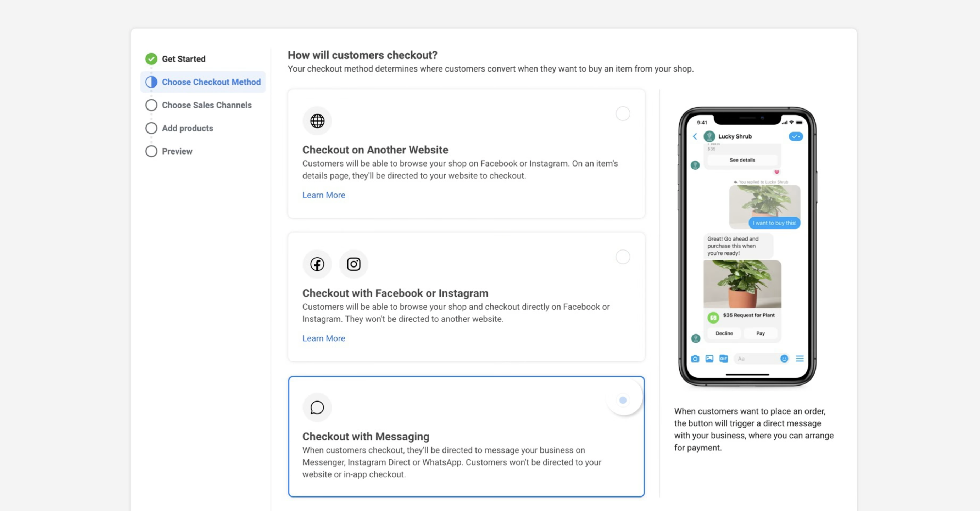This screenshot has height=511, width=980.
Task: Click the Facebook logo icon
Action: [x=317, y=264]
